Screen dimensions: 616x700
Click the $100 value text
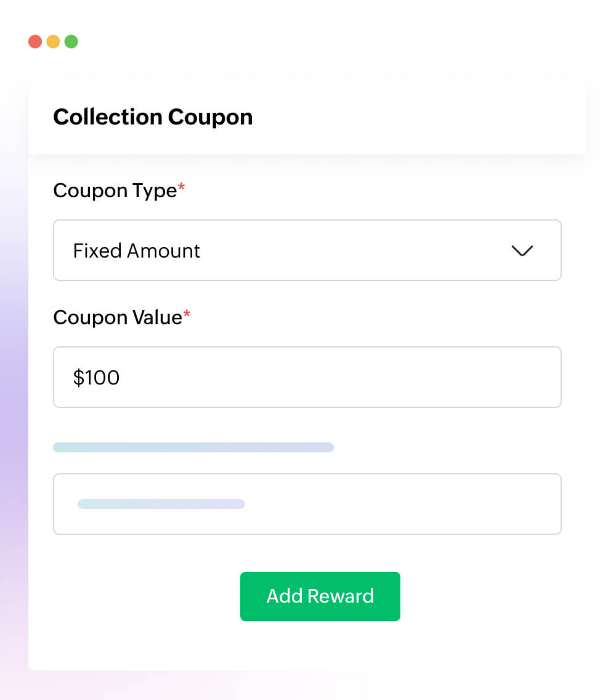(x=96, y=377)
